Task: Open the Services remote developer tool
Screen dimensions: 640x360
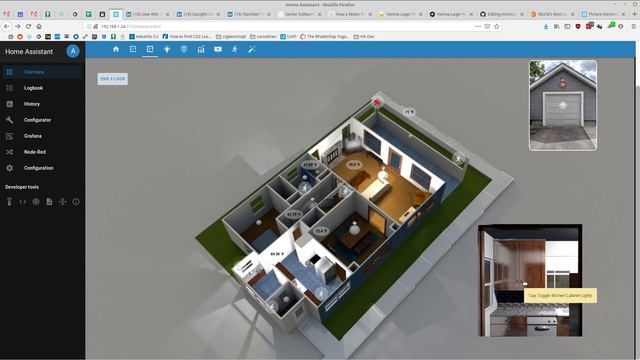Action: point(9,202)
